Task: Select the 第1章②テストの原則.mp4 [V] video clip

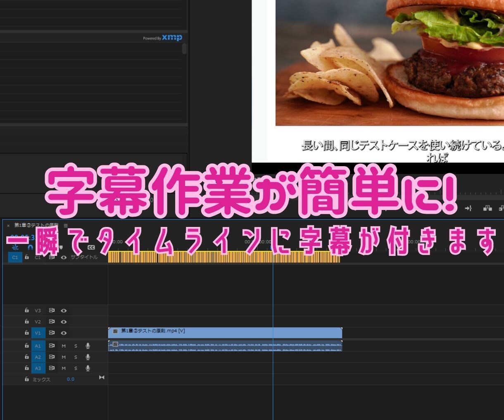Action: 225,332
